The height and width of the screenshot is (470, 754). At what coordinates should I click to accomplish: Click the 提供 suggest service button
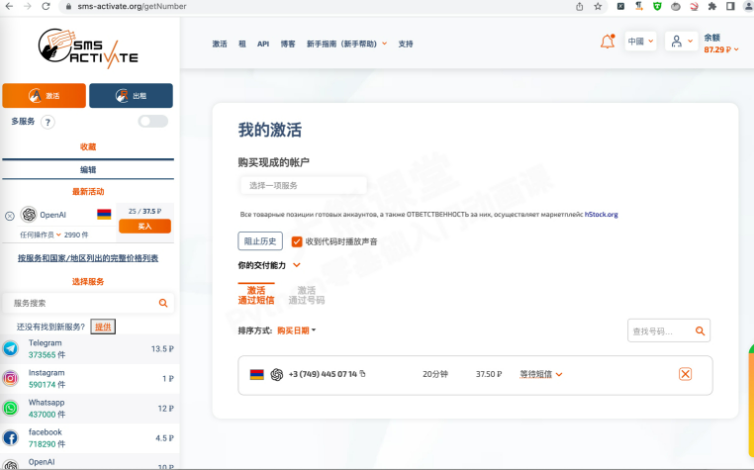tap(103, 327)
